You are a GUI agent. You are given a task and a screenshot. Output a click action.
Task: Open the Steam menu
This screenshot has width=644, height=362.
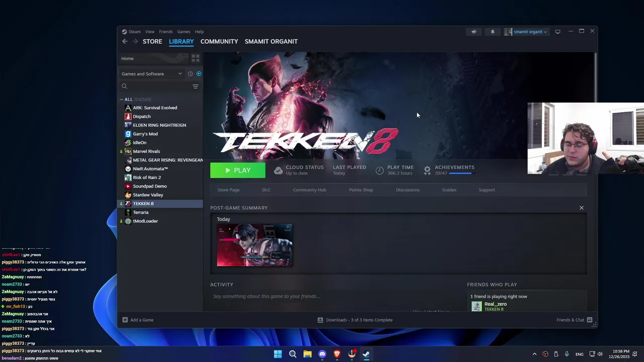click(x=134, y=32)
